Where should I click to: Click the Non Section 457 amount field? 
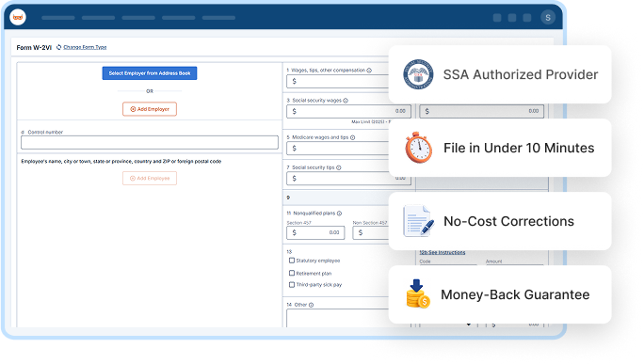(x=371, y=232)
